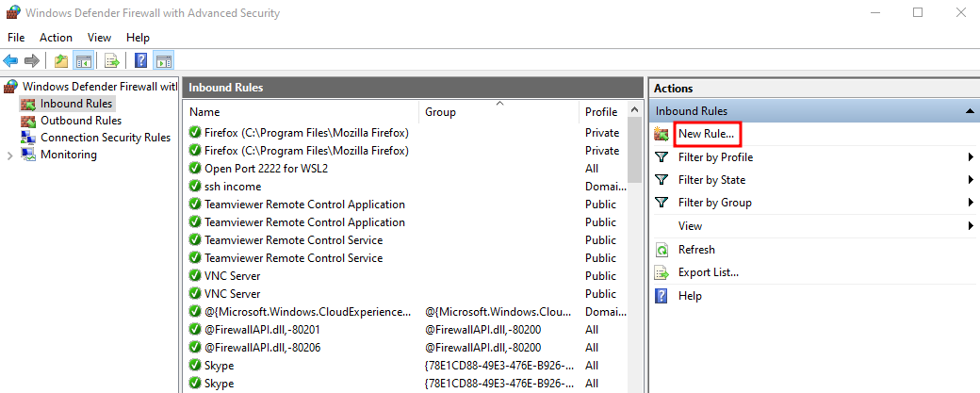Click the New Rule icon in Actions
Image resolution: width=980 pixels, height=393 pixels.
coord(661,135)
